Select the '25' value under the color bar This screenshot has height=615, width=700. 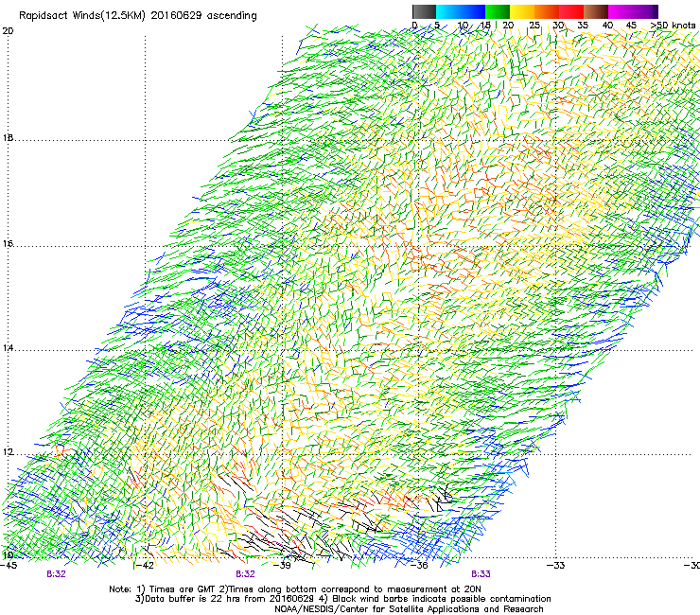[534, 25]
